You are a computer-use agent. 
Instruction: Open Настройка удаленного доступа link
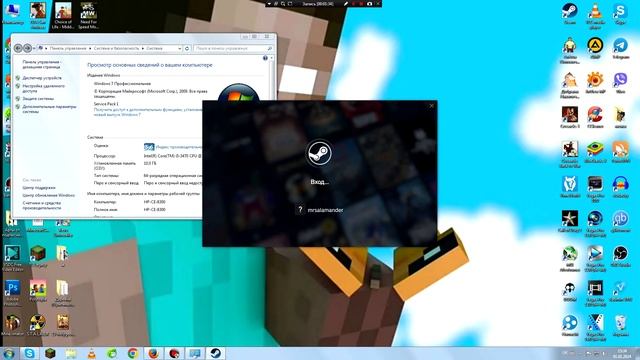pyautogui.click(x=43, y=89)
